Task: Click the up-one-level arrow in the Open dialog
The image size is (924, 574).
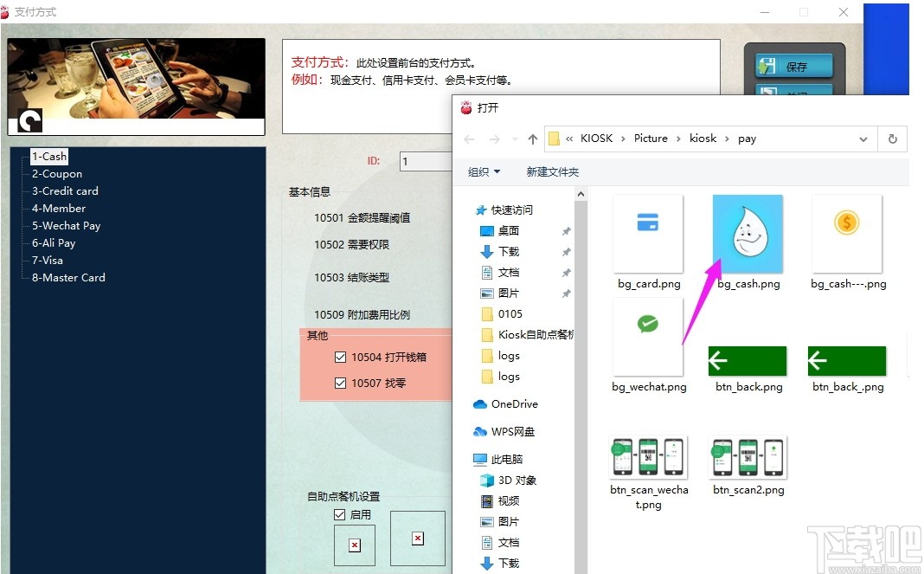Action: (x=532, y=139)
